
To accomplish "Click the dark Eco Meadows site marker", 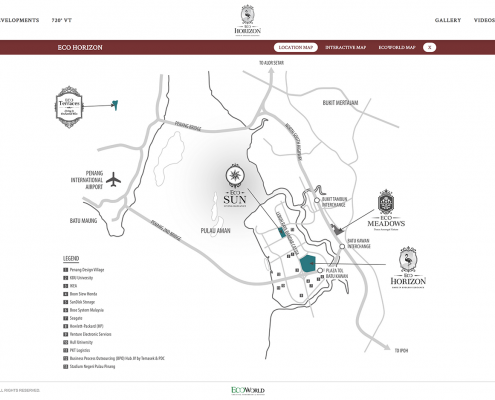I will point(337,229).
